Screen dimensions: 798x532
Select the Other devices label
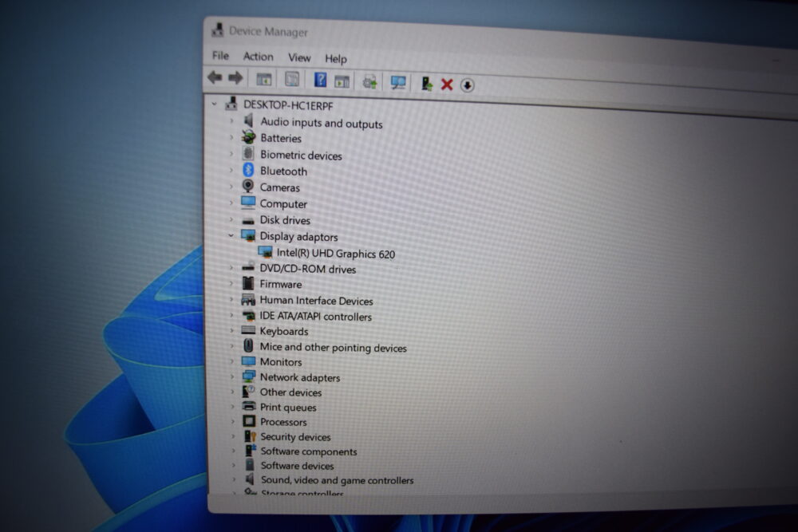coord(290,392)
